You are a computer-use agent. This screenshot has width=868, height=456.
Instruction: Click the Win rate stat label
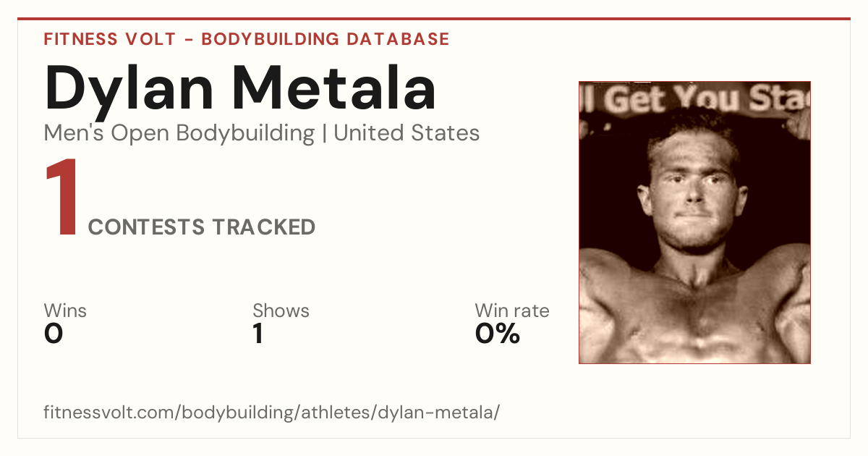tap(512, 311)
